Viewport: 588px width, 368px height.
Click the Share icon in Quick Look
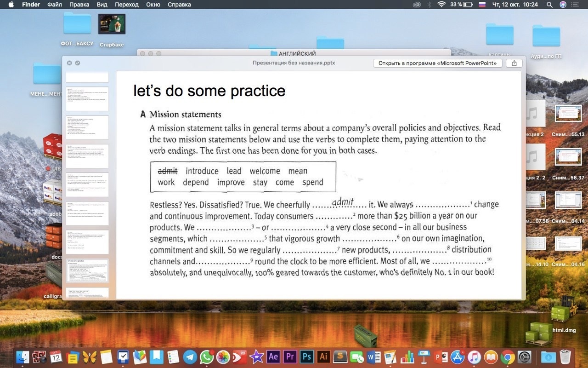tap(514, 63)
